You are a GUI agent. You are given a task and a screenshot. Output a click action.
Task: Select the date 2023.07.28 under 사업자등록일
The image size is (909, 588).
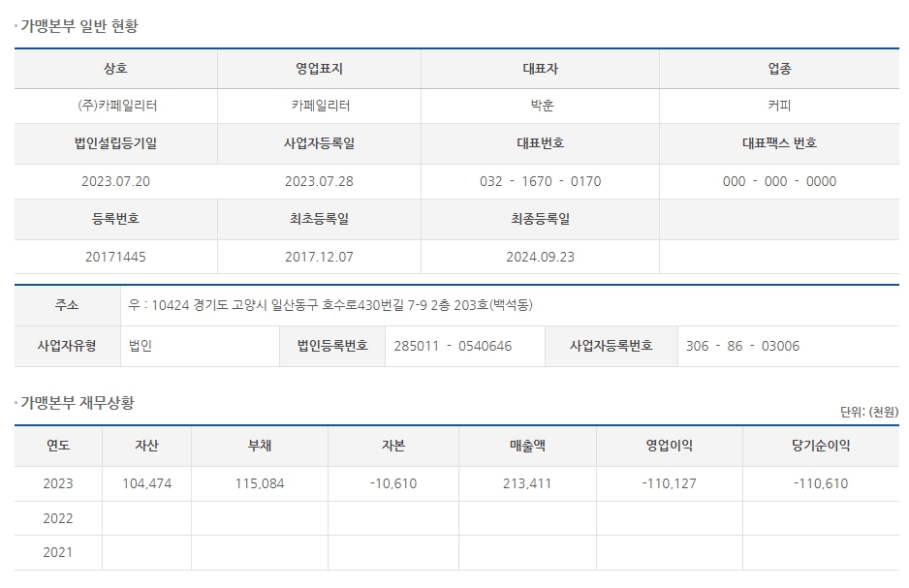click(x=319, y=181)
